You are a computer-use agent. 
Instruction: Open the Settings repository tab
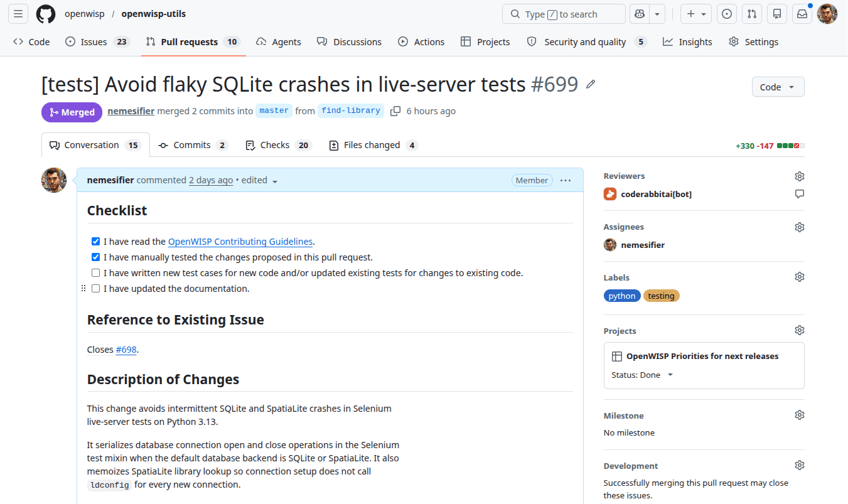click(753, 42)
